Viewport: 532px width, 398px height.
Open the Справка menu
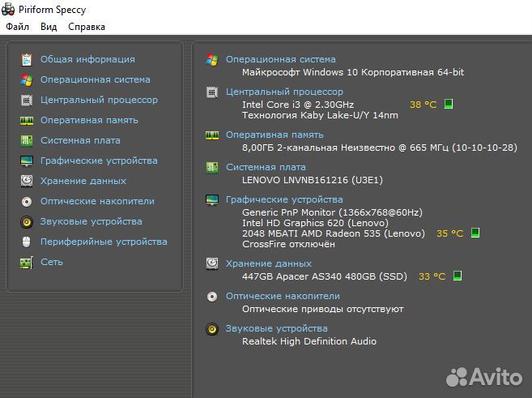(x=87, y=27)
